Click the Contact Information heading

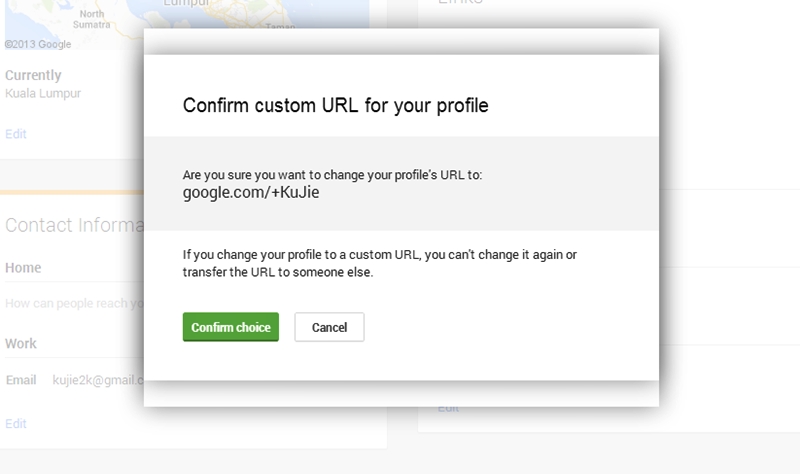click(x=74, y=225)
